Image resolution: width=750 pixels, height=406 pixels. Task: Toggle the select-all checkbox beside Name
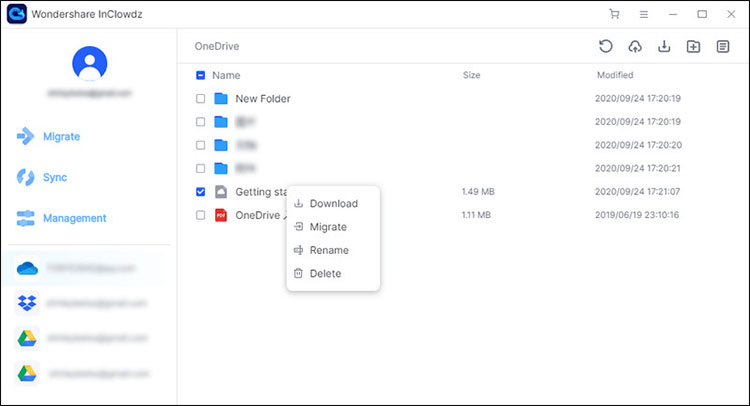(x=200, y=75)
